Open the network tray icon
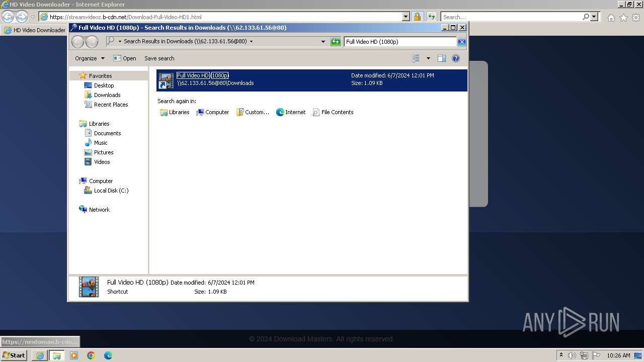Viewport: 644px width, 362px height. tap(584, 355)
